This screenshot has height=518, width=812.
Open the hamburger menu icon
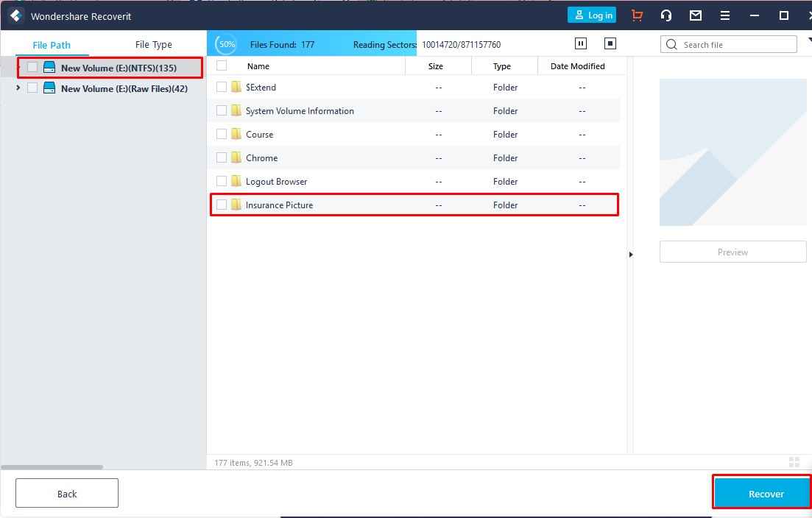725,15
